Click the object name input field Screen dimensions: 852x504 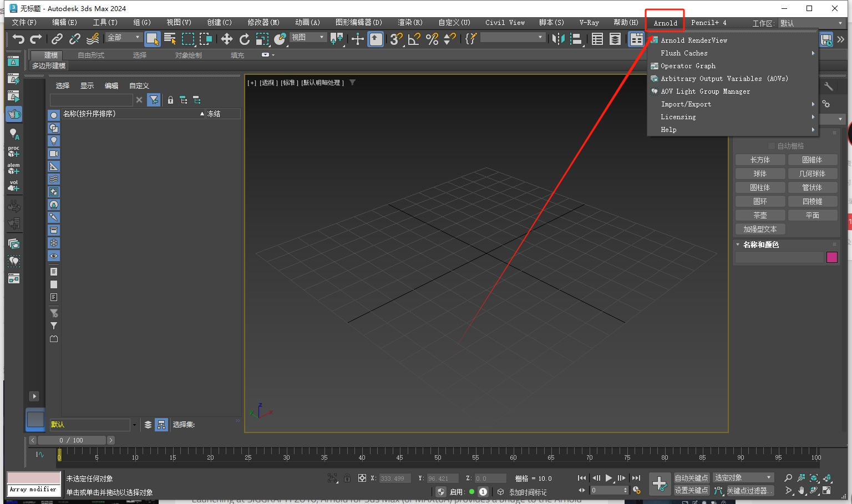(x=779, y=257)
